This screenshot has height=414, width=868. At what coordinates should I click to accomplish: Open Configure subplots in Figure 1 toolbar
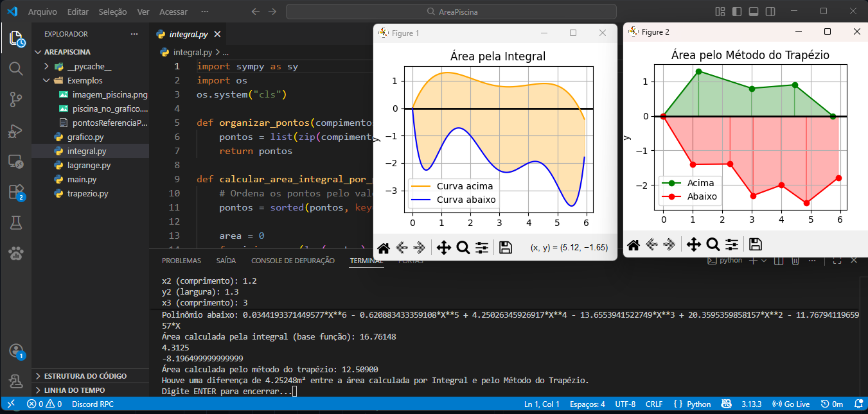pos(482,248)
